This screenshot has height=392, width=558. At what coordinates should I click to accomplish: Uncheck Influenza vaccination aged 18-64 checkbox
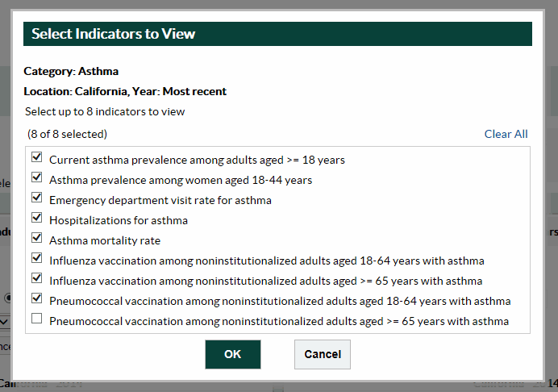tap(36, 259)
